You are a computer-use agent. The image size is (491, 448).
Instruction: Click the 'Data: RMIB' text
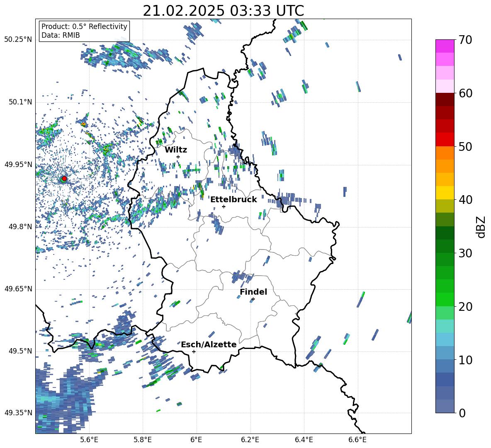(x=61, y=35)
